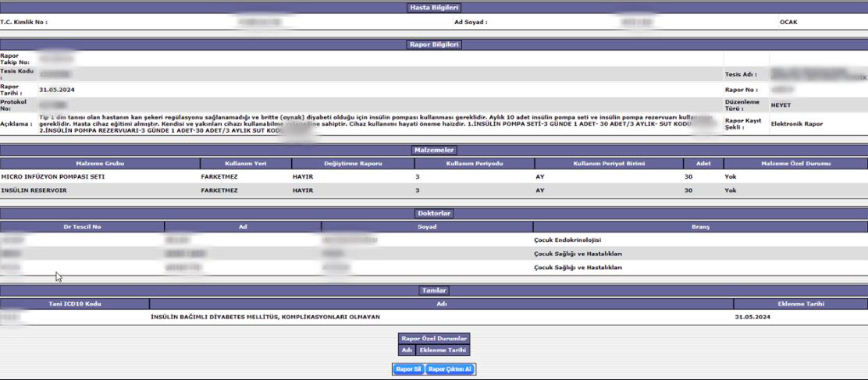The image size is (868, 380).
Task: Click the Malzeme Grubu column header
Action: tap(100, 164)
